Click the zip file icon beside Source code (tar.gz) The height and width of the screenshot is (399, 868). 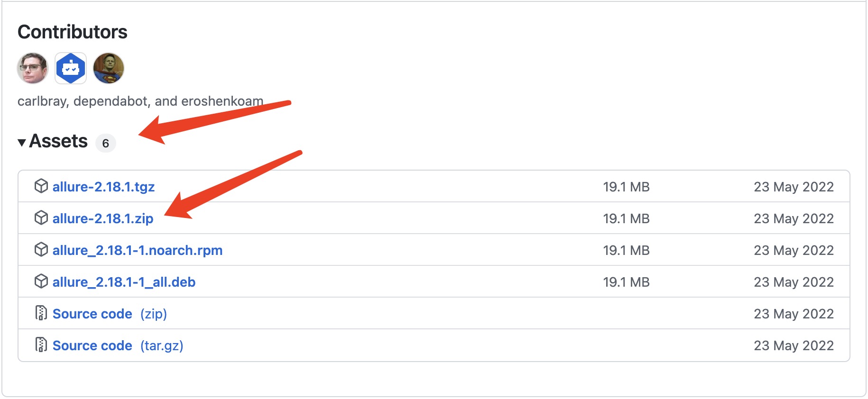tap(41, 345)
